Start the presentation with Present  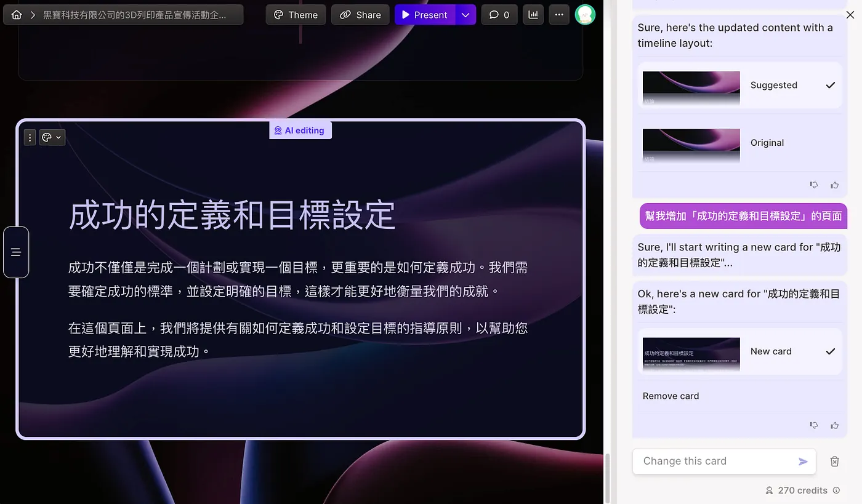(x=425, y=15)
